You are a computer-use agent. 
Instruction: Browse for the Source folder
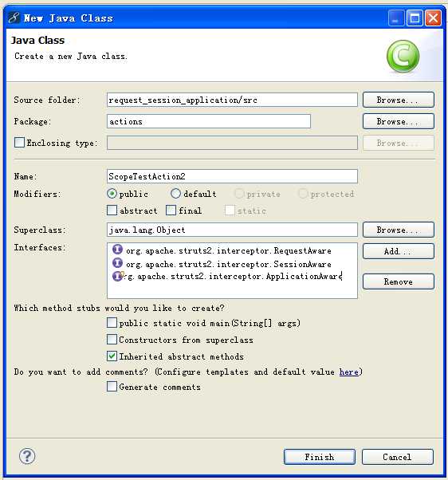coord(398,100)
